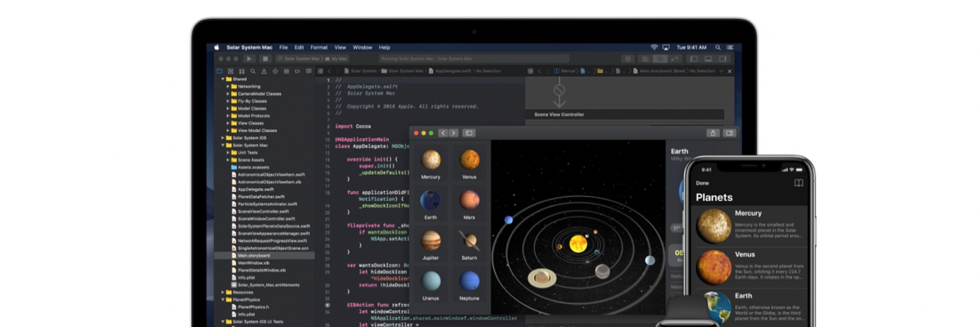This screenshot has height=327, width=980.
Task: Expand the Model Protocols folder
Action: coord(228,116)
